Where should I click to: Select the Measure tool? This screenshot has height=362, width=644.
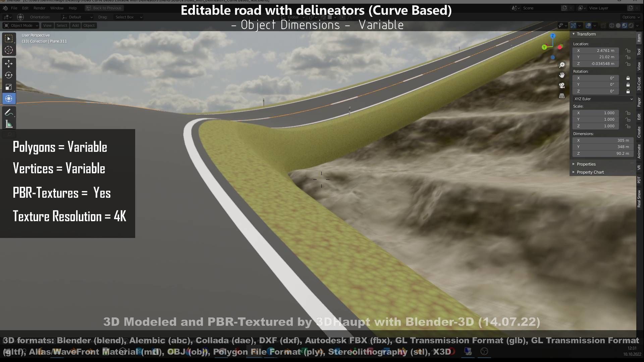9,124
